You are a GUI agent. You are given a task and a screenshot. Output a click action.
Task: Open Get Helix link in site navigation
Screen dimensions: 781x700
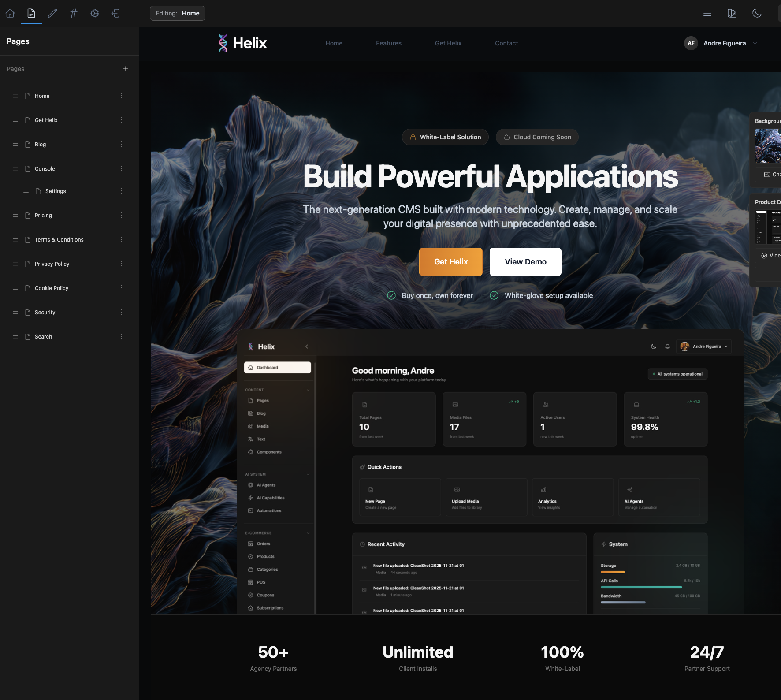pos(448,43)
